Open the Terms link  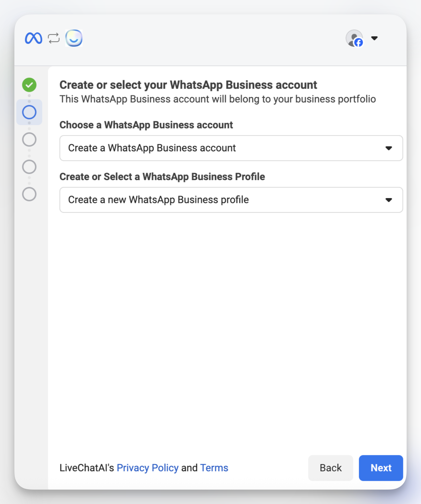[x=214, y=468]
